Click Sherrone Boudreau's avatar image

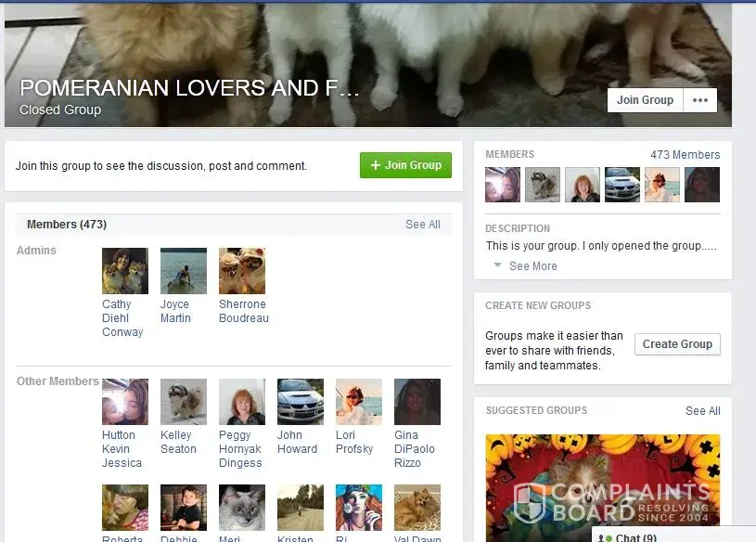tap(241, 271)
